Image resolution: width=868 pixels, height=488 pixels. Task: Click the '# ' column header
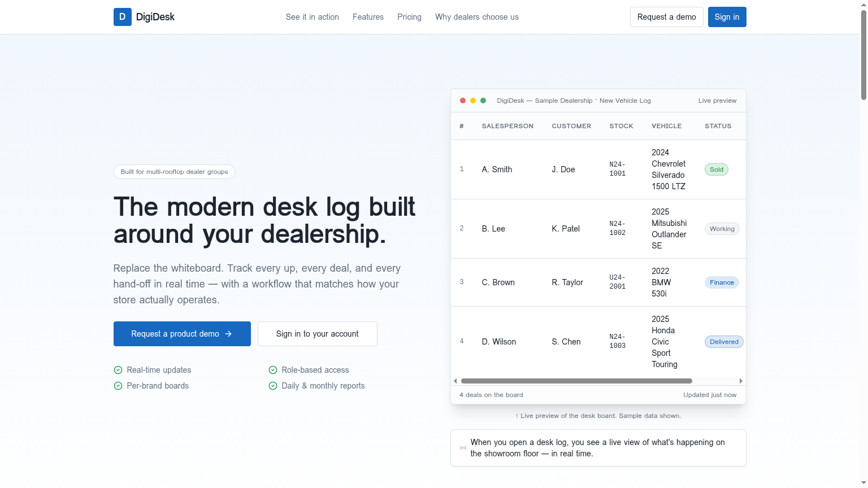(x=462, y=126)
